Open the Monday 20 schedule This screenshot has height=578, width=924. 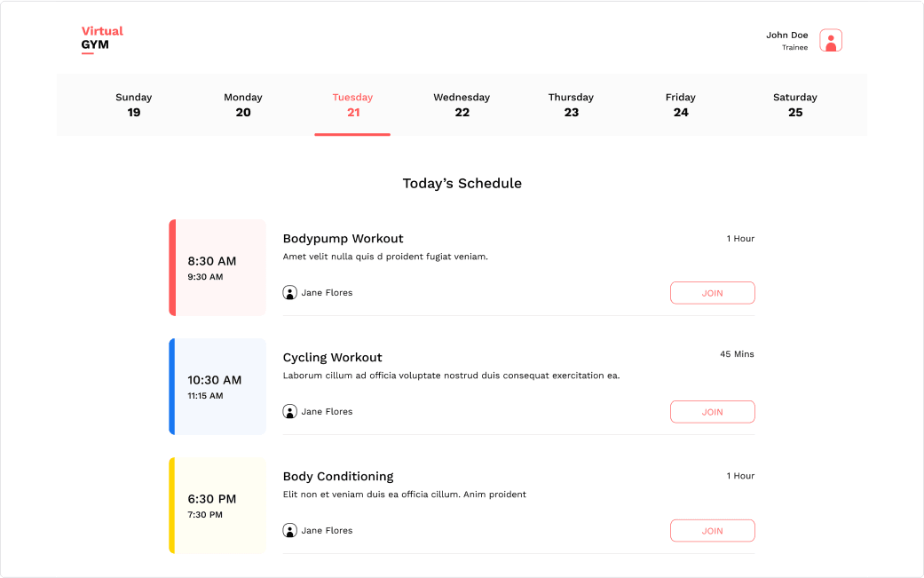pos(242,105)
